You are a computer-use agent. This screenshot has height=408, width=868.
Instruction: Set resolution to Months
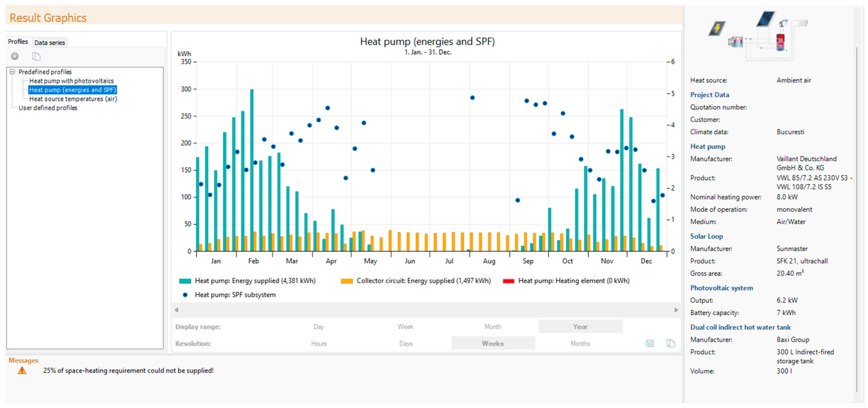click(x=580, y=343)
